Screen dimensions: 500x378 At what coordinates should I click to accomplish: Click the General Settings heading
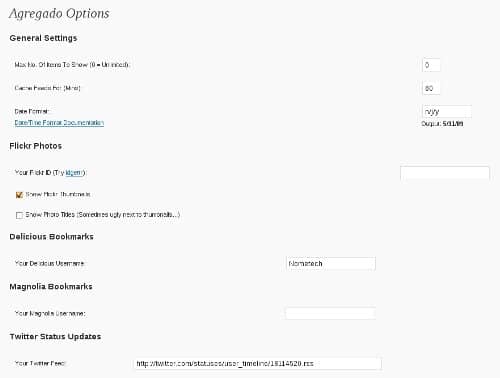click(x=43, y=38)
